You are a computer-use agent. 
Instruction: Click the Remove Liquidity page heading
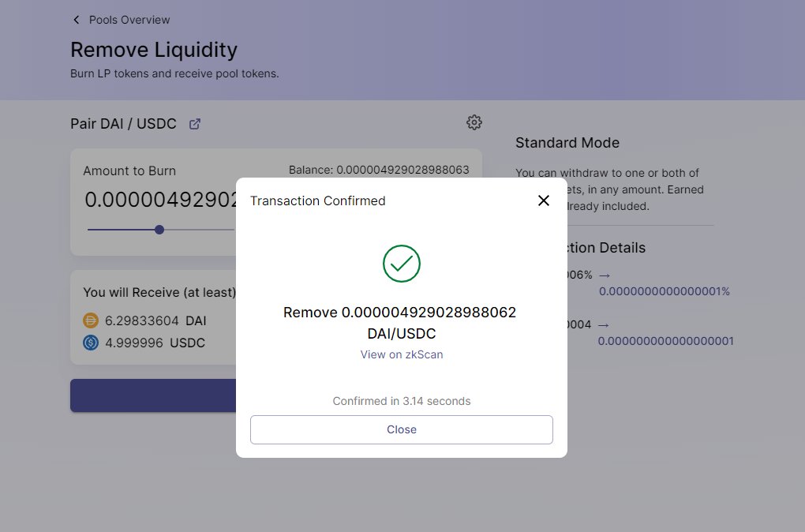click(154, 50)
